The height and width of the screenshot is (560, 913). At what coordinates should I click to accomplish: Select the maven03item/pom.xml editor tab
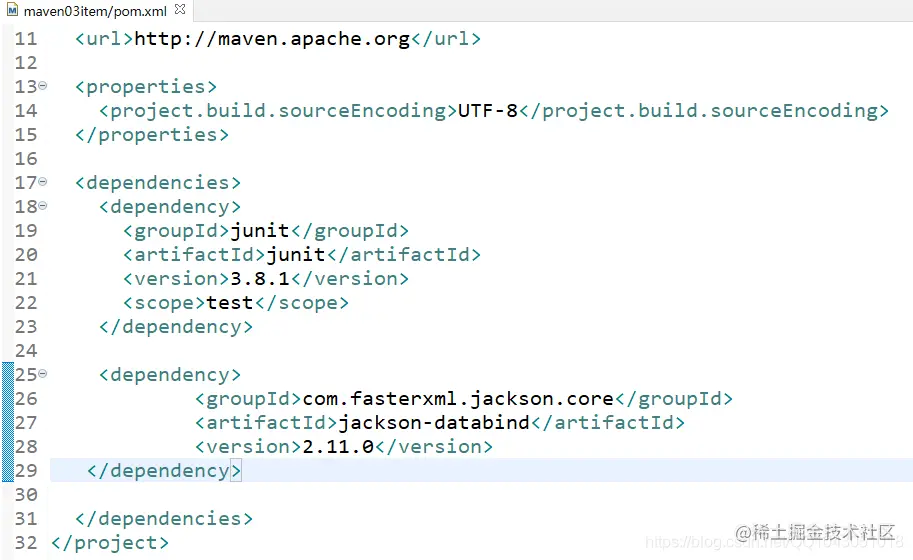click(x=96, y=10)
